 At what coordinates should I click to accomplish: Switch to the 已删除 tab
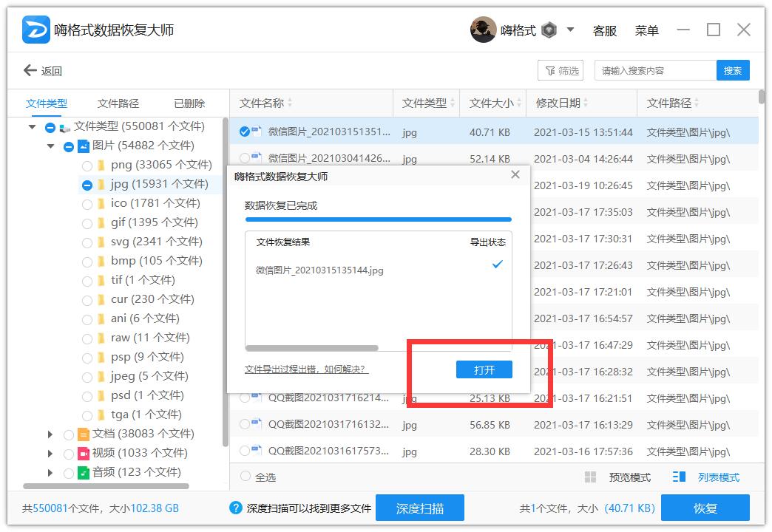189,103
